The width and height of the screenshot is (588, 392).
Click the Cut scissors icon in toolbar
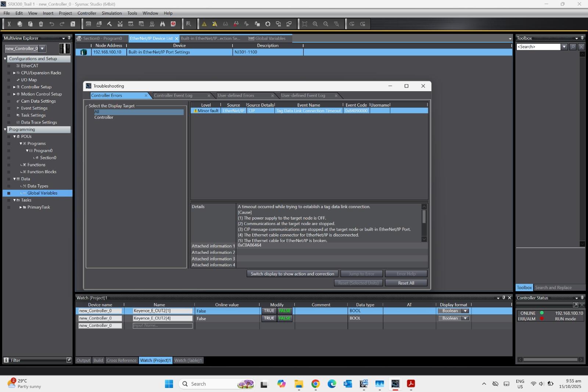pos(9,24)
